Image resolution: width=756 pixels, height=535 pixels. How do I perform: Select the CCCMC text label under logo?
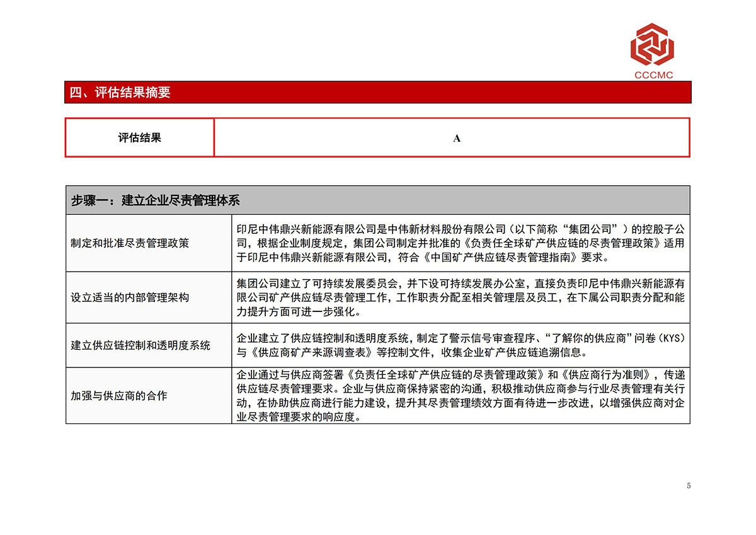[653, 75]
